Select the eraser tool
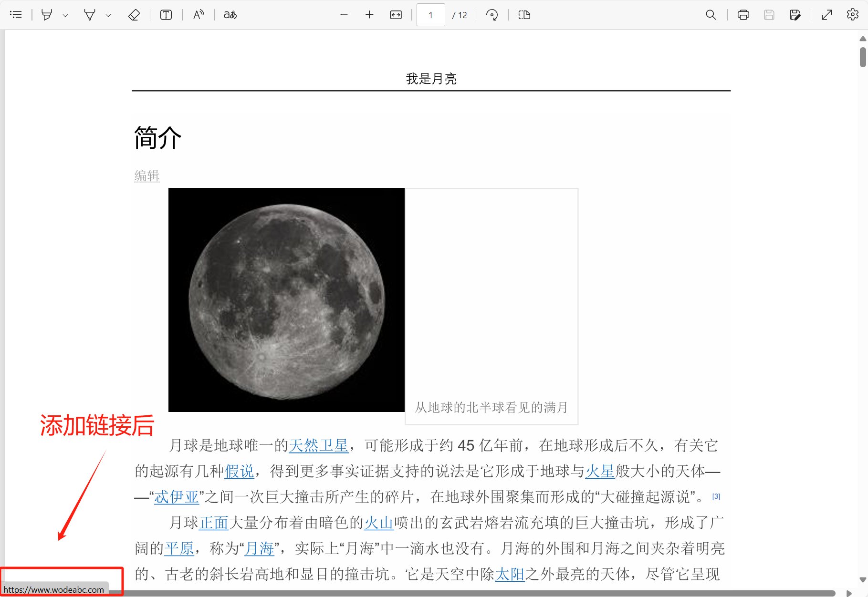868x597 pixels. click(134, 15)
